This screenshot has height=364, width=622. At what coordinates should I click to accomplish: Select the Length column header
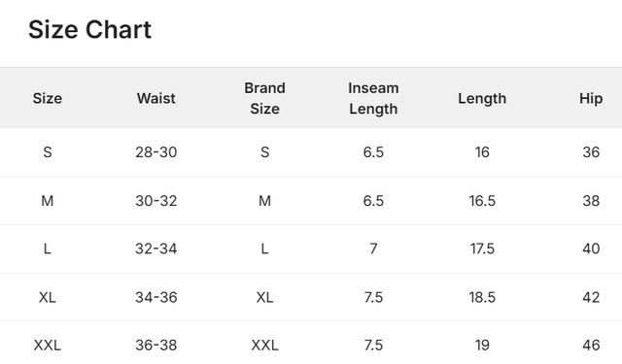(482, 98)
